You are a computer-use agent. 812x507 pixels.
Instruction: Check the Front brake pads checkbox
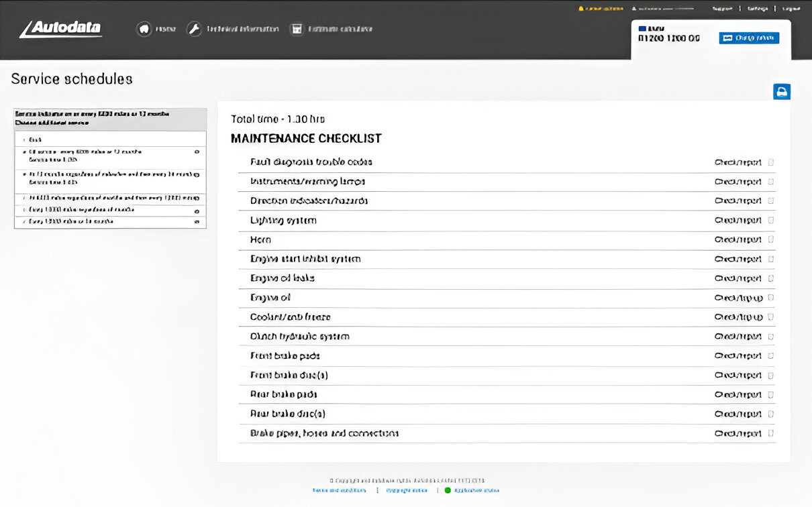771,355
